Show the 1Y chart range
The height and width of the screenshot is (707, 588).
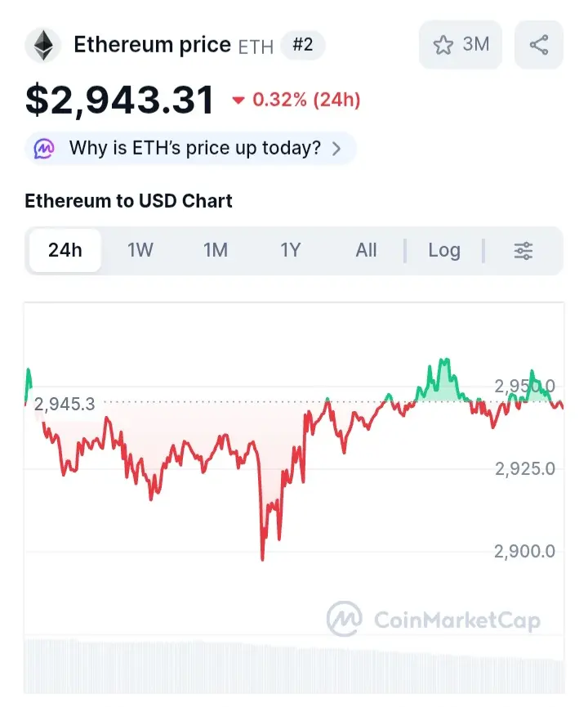coord(291,251)
